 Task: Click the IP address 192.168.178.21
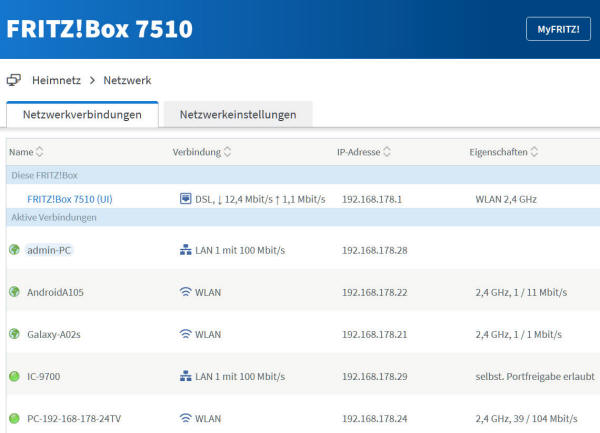coord(375,334)
